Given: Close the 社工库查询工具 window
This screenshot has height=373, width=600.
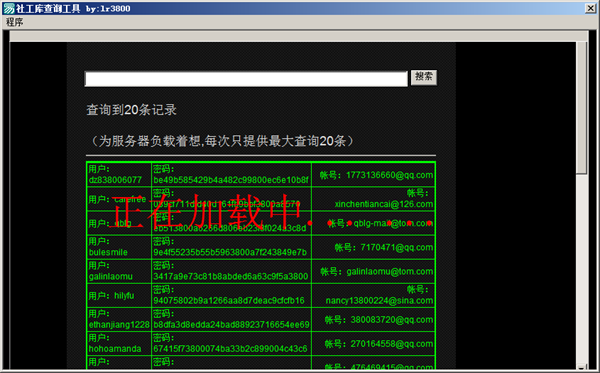Looking at the screenshot, I should click(590, 8).
